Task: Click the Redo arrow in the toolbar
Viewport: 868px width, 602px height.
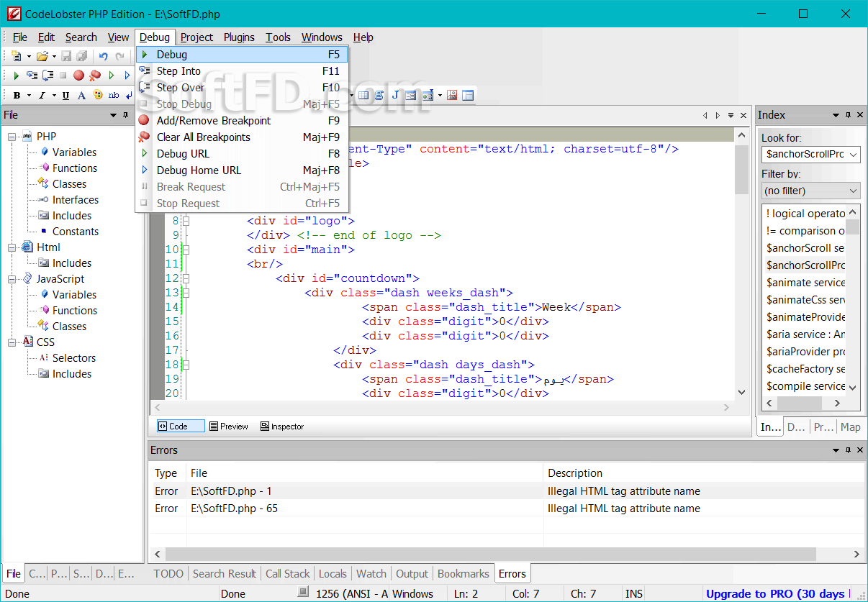Action: (x=119, y=56)
